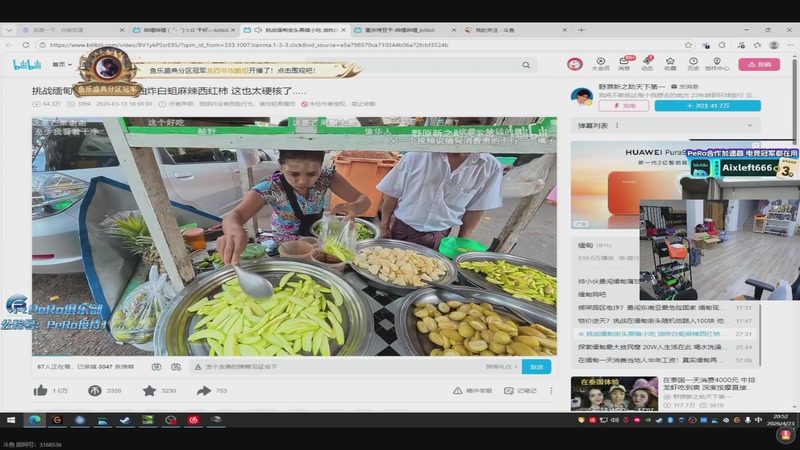This screenshot has width=800, height=450.
Task: Open the Windows Start menu
Action: [11, 420]
